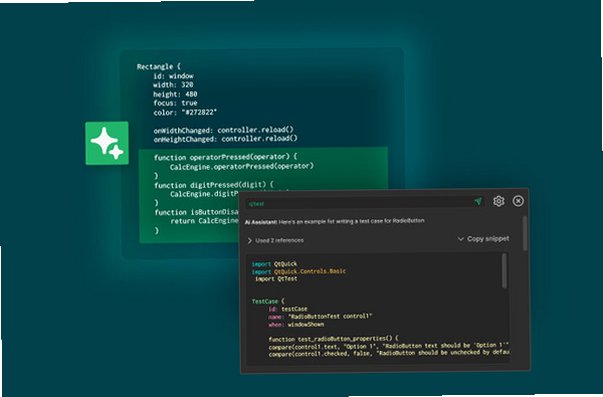
Task: Click the onHeightChanged: controller.reload() line
Action: 226,139
